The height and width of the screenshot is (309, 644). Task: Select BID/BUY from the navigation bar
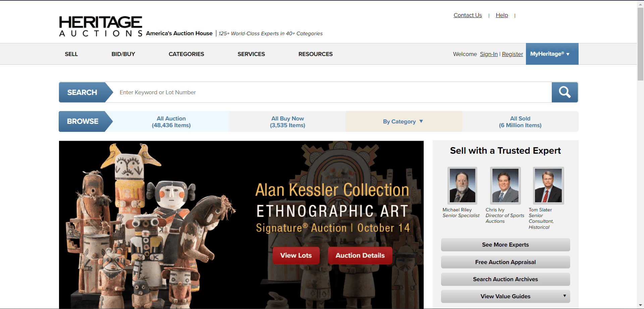pos(123,54)
